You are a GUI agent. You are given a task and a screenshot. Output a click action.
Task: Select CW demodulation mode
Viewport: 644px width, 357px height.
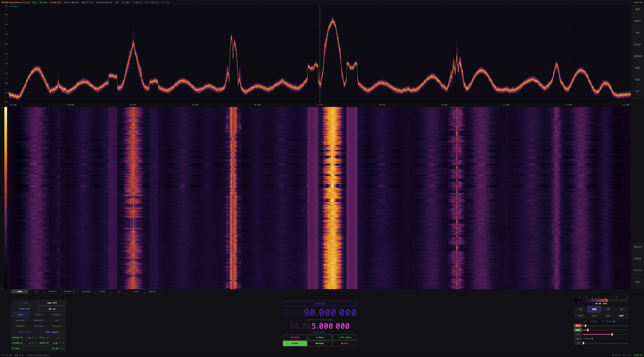622,309
